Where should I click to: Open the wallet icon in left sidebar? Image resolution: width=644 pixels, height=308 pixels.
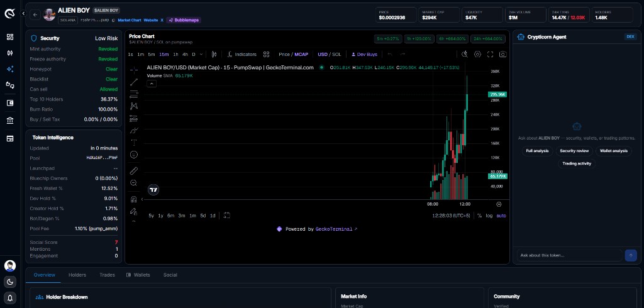tap(10, 103)
